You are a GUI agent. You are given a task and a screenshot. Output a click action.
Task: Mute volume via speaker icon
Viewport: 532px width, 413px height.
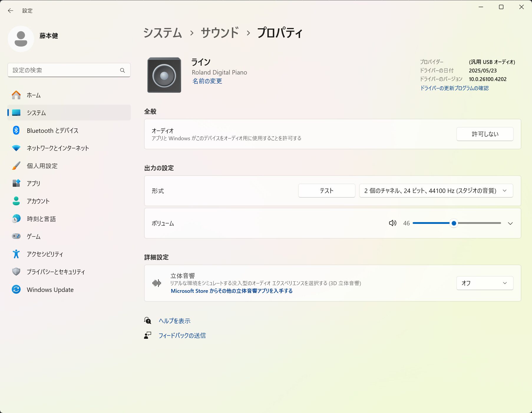point(393,223)
